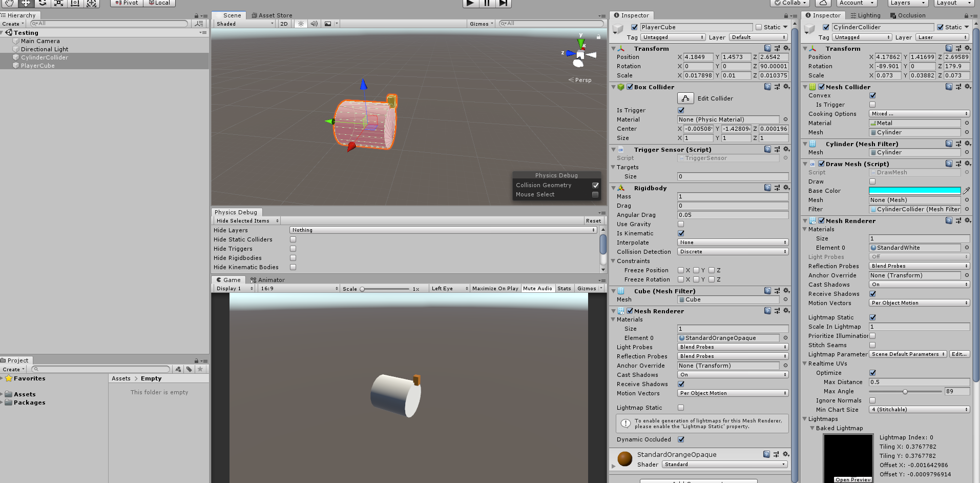Select the combined Transform tool

[x=91, y=3]
